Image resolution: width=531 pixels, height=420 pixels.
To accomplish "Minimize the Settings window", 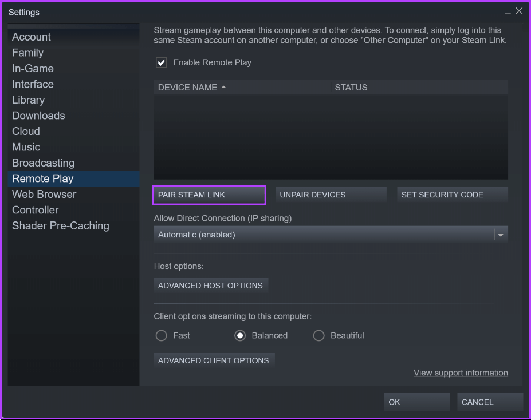I will (x=508, y=12).
